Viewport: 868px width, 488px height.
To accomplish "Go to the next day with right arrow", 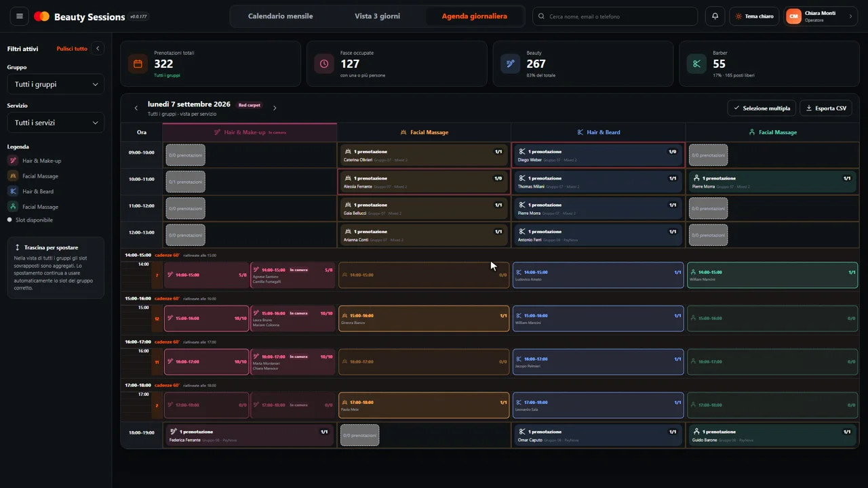I will coord(275,108).
